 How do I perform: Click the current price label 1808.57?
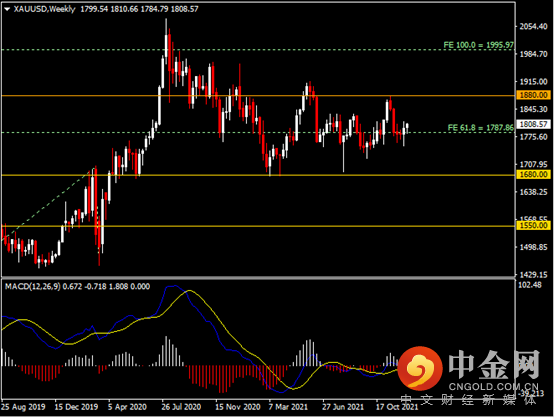534,124
